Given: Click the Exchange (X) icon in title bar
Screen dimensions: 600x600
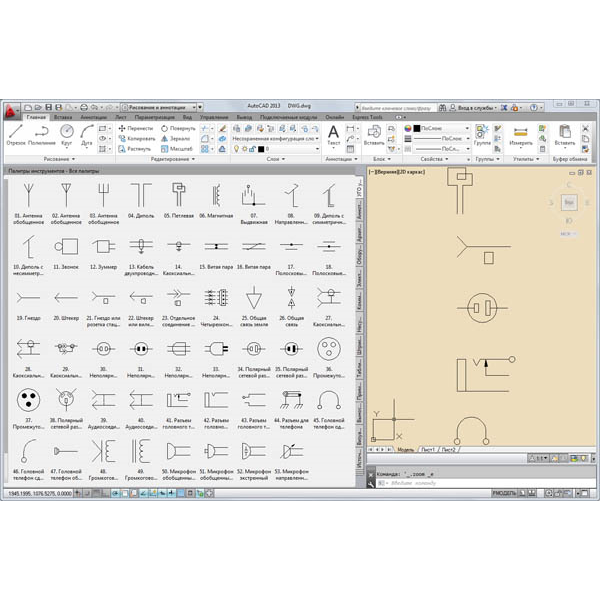Looking at the screenshot, I should [x=504, y=108].
